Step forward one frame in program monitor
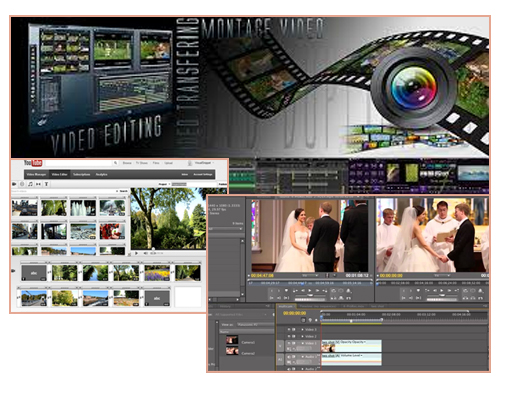 coord(449,291)
